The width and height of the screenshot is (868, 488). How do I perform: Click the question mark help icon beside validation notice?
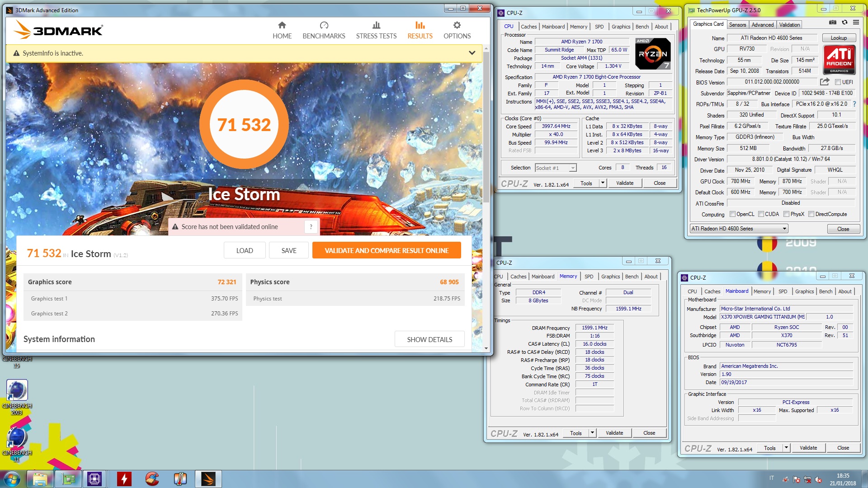point(311,227)
